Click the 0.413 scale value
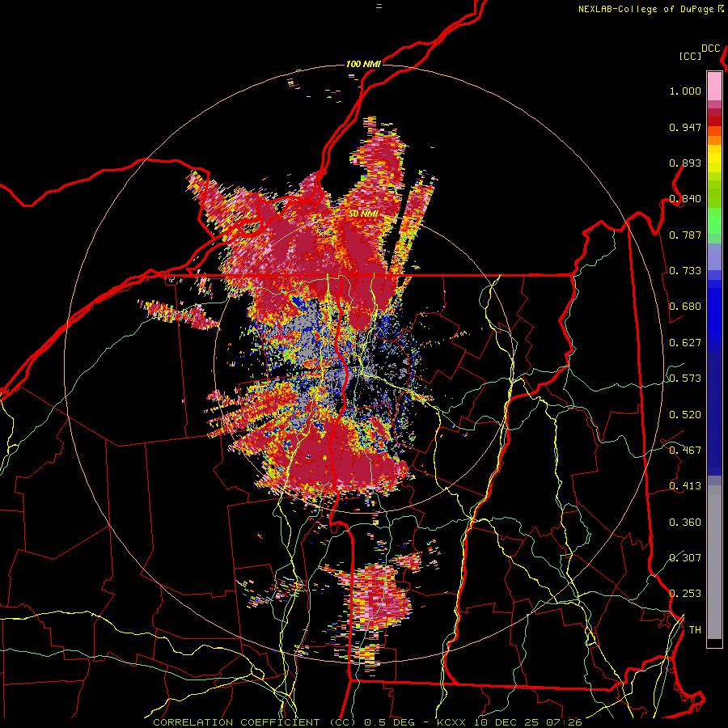Screen dimensions: 728x728 [x=685, y=486]
